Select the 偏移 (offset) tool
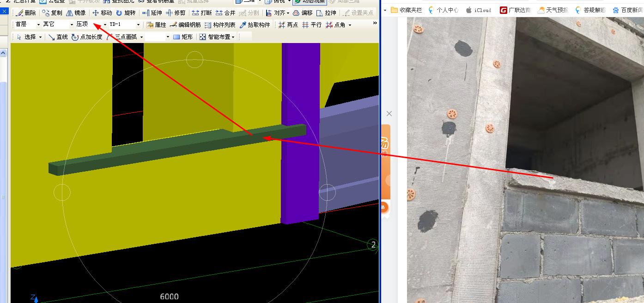The height and width of the screenshot is (303, 644). click(303, 13)
